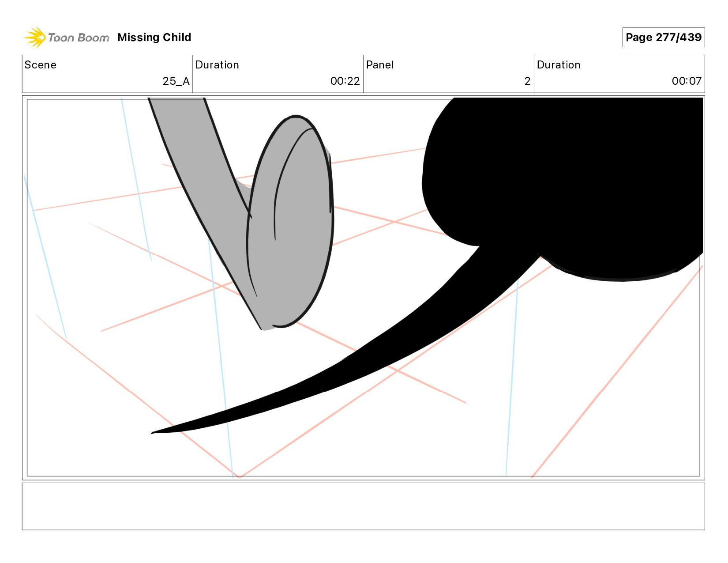Click the Page 277/439 indicator box
The image size is (728, 563).
[664, 38]
